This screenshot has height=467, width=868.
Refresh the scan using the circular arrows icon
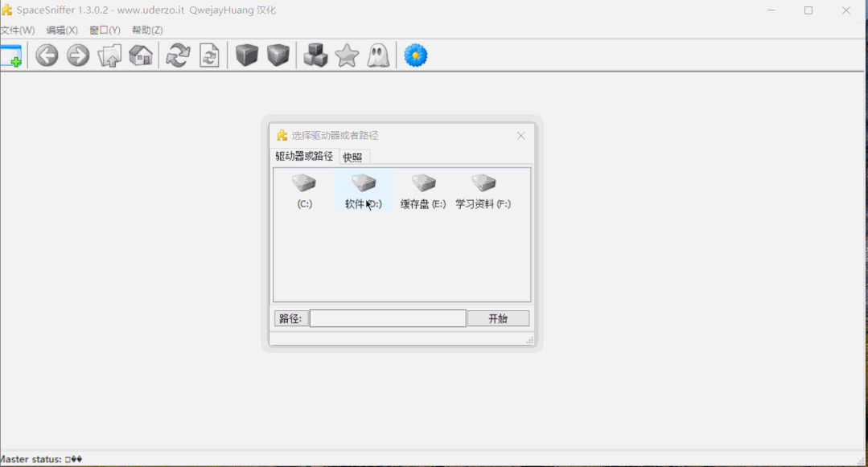click(177, 55)
